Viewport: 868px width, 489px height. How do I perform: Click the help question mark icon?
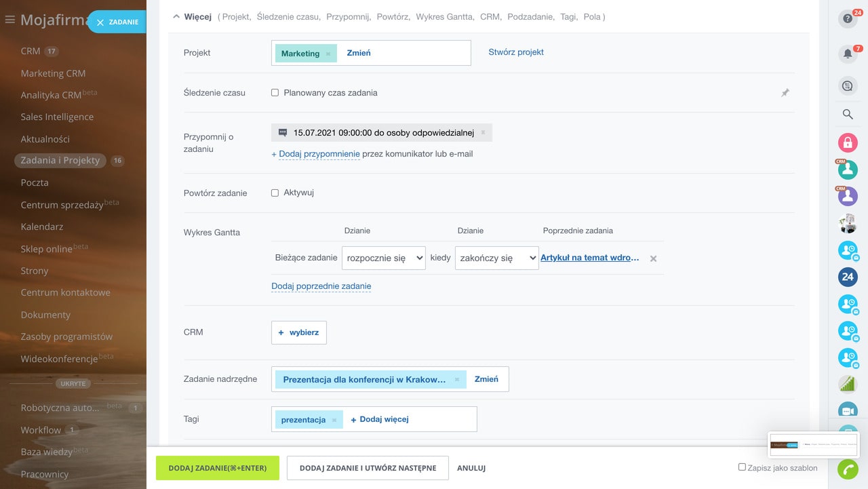847,19
